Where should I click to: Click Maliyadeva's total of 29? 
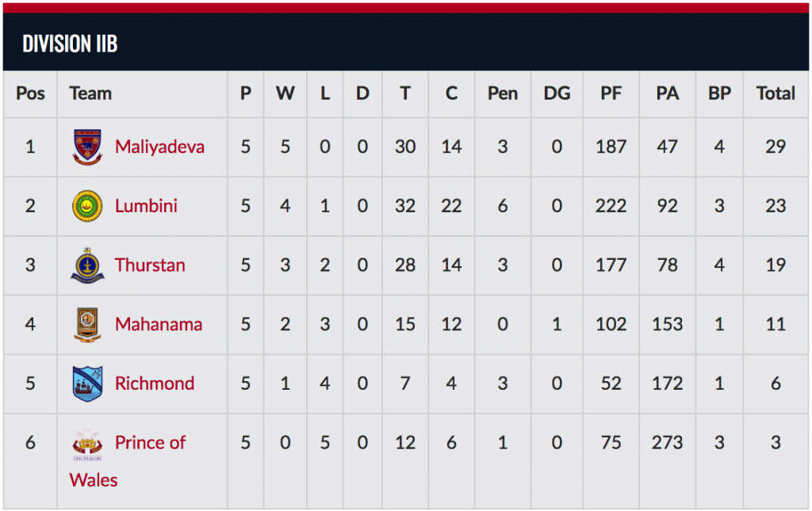776,147
